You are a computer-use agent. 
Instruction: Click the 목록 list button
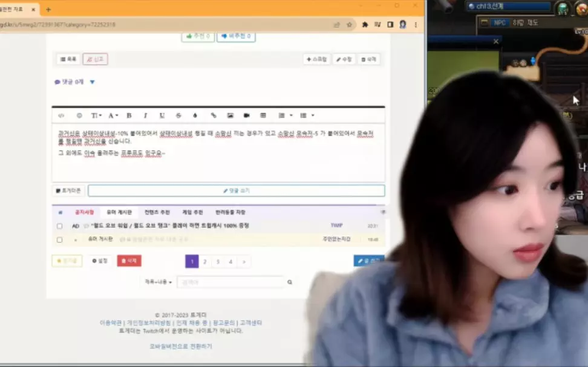click(68, 59)
